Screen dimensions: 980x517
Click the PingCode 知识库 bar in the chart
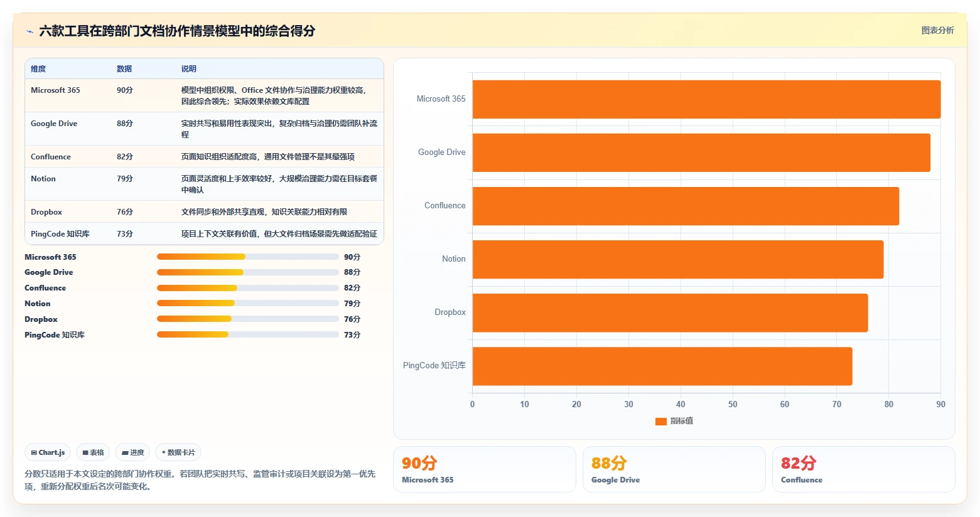click(662, 366)
